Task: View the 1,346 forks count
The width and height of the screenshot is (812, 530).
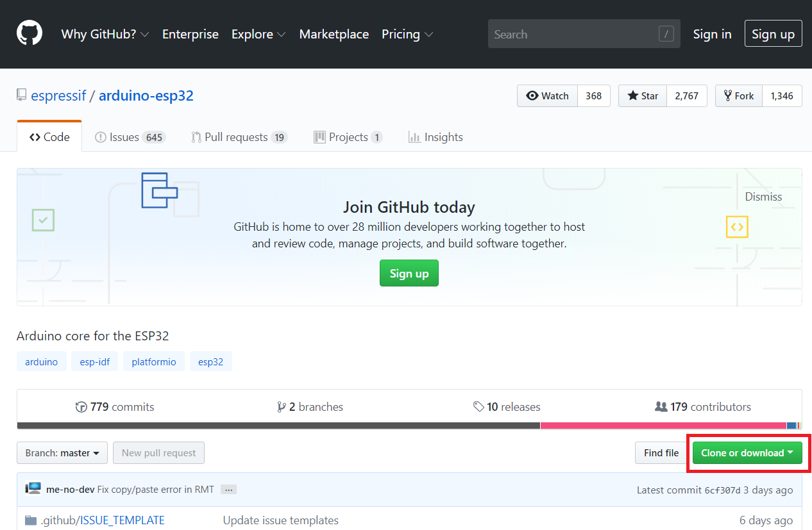Action: 782,95
